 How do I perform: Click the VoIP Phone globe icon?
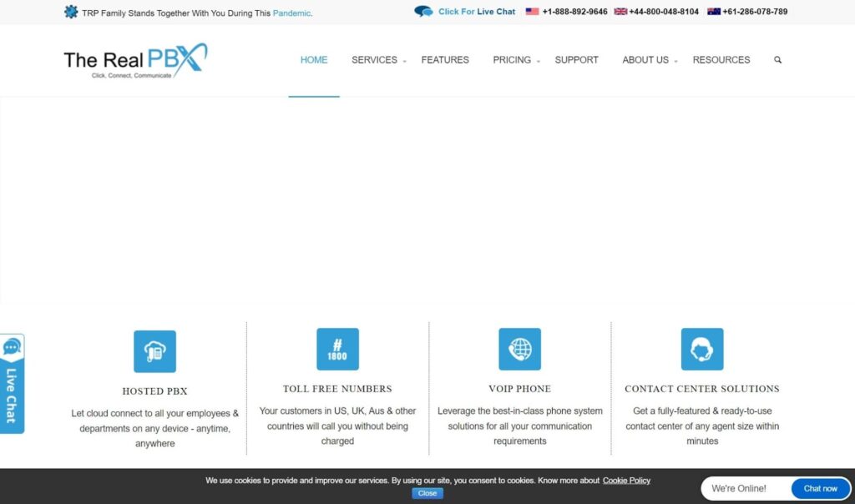tap(519, 349)
